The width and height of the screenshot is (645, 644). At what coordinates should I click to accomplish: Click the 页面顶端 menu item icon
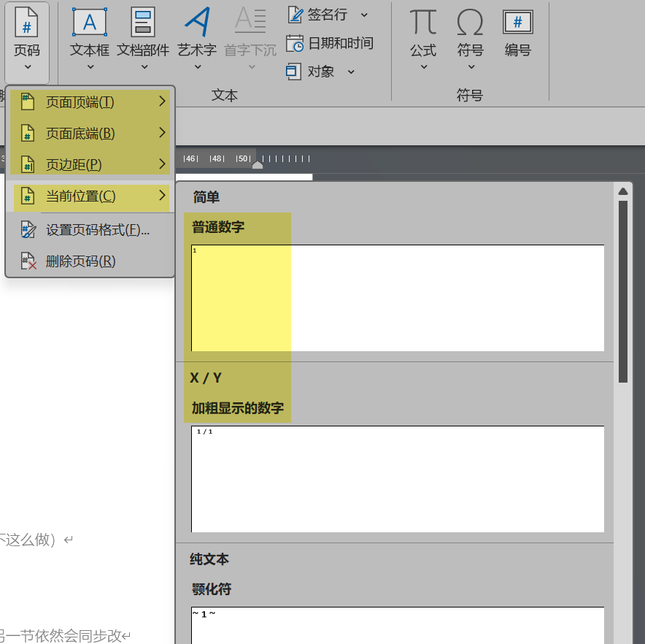28,101
